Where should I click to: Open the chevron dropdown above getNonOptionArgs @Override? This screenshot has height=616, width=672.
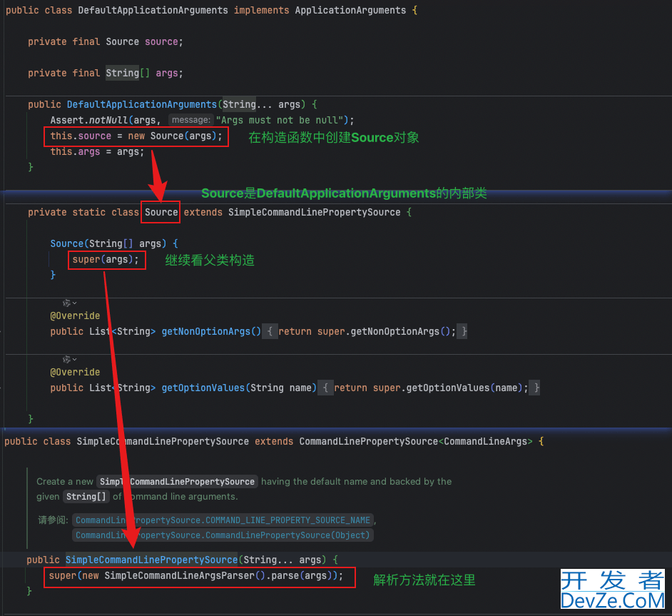click(75, 303)
